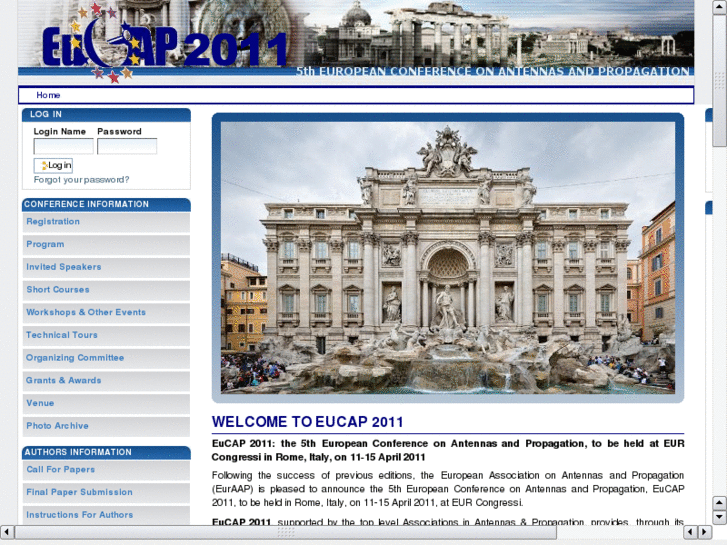Viewport: 727px width, 545px height.
Task: Click the horizontal scrollbar left arrow at far left
Action: click(7, 532)
